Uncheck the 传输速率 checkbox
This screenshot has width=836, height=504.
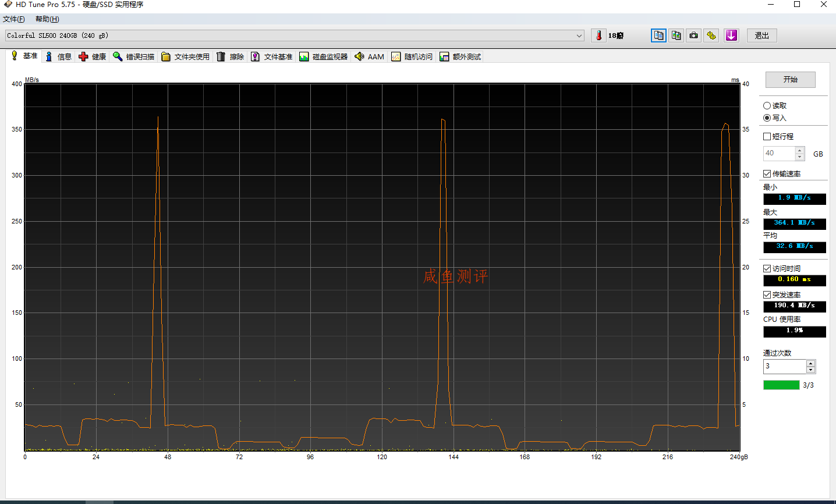click(x=767, y=174)
